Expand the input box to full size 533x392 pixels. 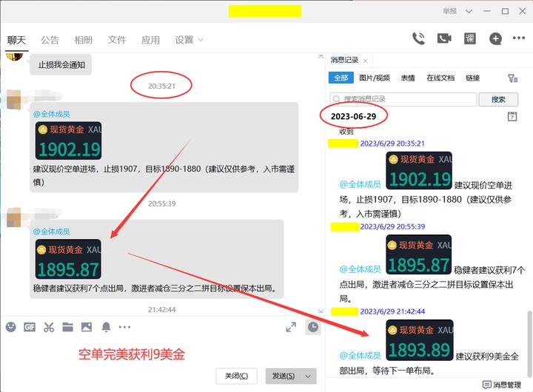(291, 327)
